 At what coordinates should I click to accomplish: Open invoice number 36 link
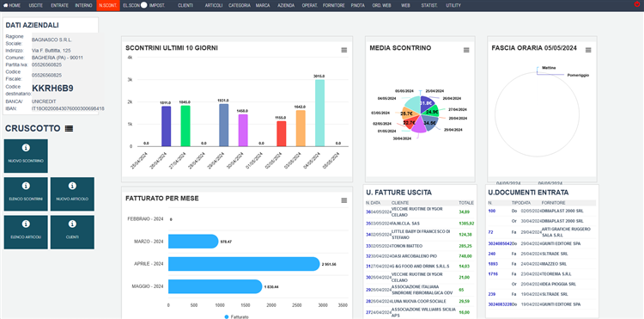pos(368,212)
